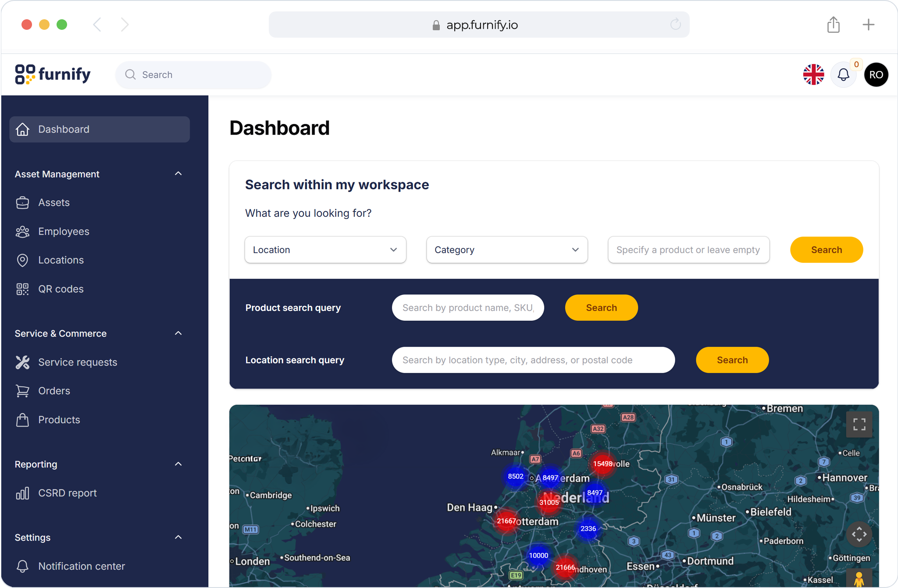Image resolution: width=898 pixels, height=588 pixels.
Task: Select Dashboard in the sidebar
Action: coord(64,129)
